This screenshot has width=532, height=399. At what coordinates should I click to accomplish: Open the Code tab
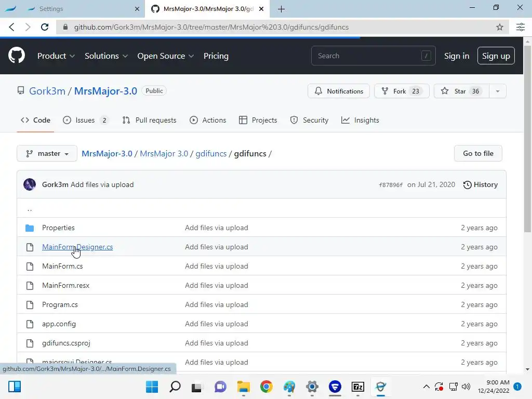pyautogui.click(x=36, y=120)
